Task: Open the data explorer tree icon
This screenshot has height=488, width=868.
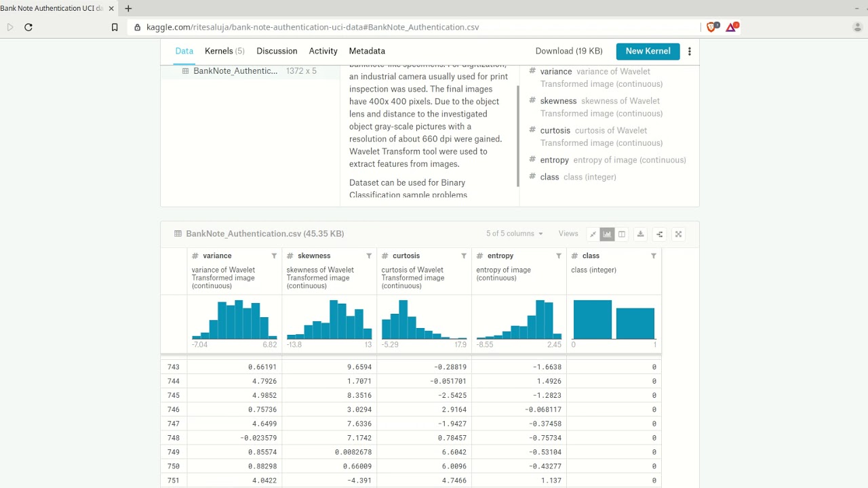Action: (659, 234)
